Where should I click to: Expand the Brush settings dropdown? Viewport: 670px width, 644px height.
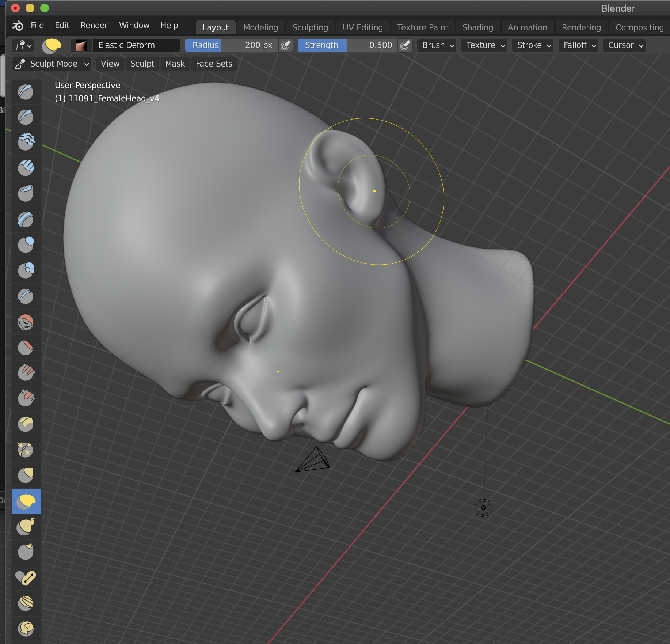(437, 45)
